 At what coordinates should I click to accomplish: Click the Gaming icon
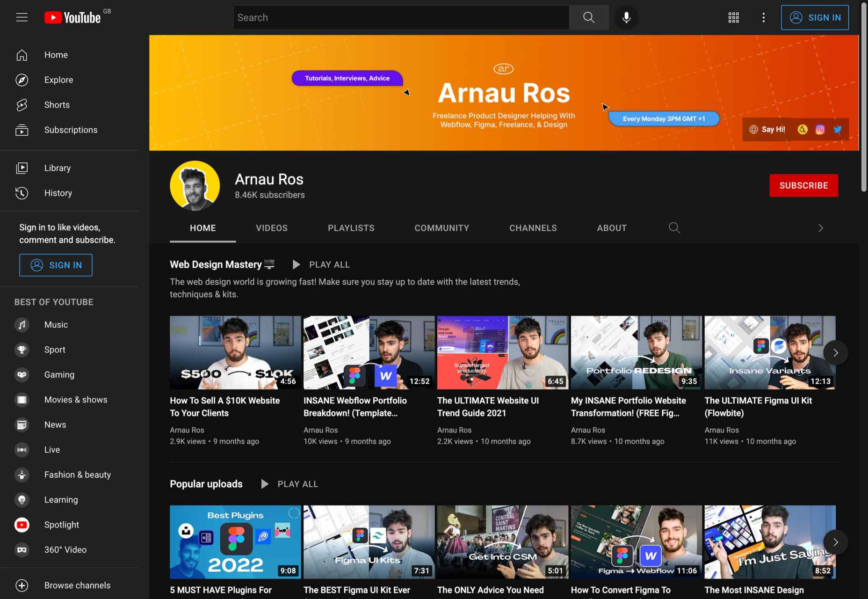(22, 375)
